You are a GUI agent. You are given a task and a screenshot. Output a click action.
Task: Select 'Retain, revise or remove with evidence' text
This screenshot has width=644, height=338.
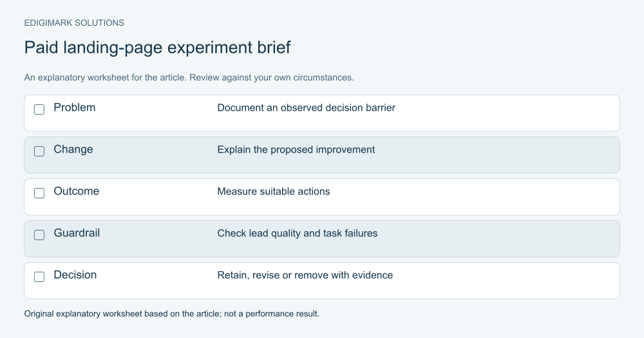pos(305,275)
